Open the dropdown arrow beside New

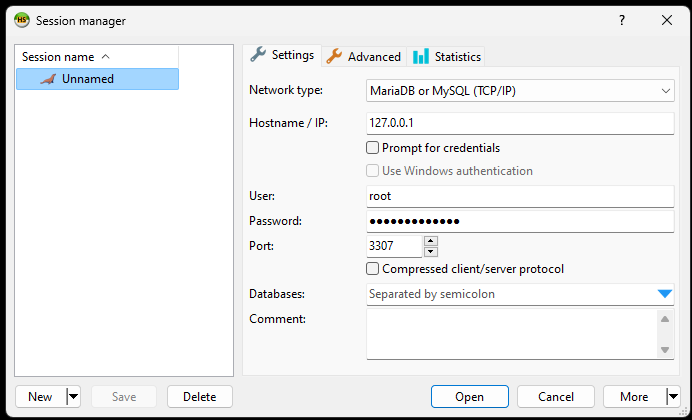[74, 397]
